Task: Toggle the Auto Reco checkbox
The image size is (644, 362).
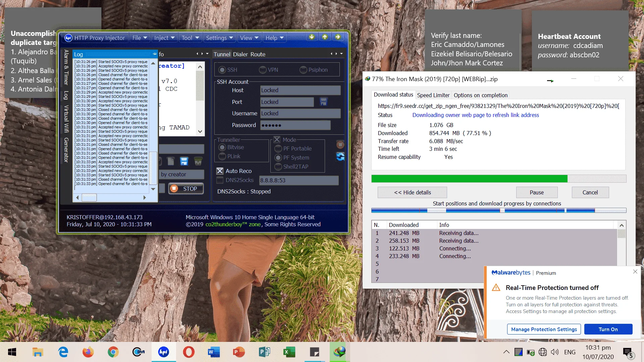Action: [x=220, y=171]
